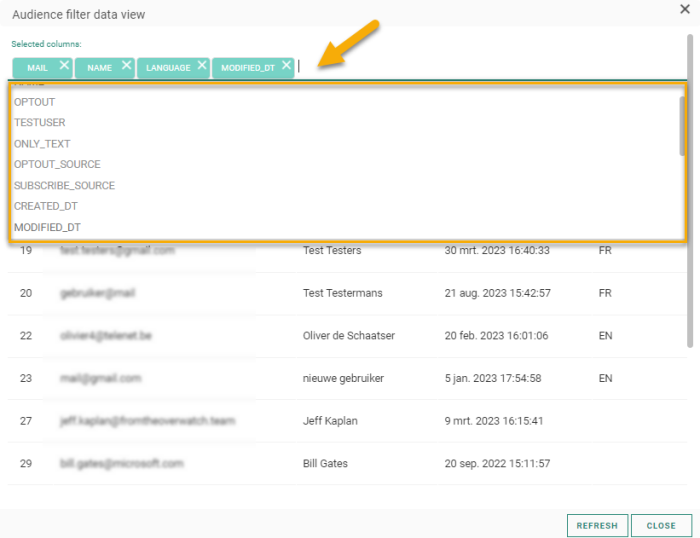Select OPTOUT_SOURCE from the list

(x=57, y=164)
